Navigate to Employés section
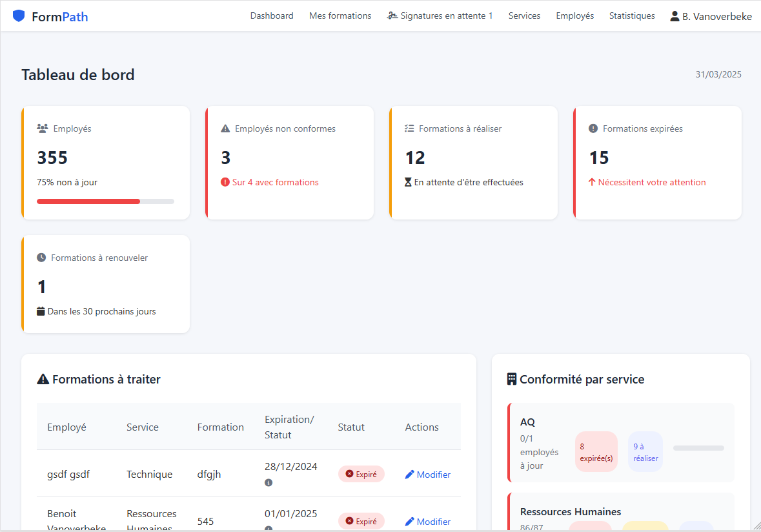 (x=574, y=16)
